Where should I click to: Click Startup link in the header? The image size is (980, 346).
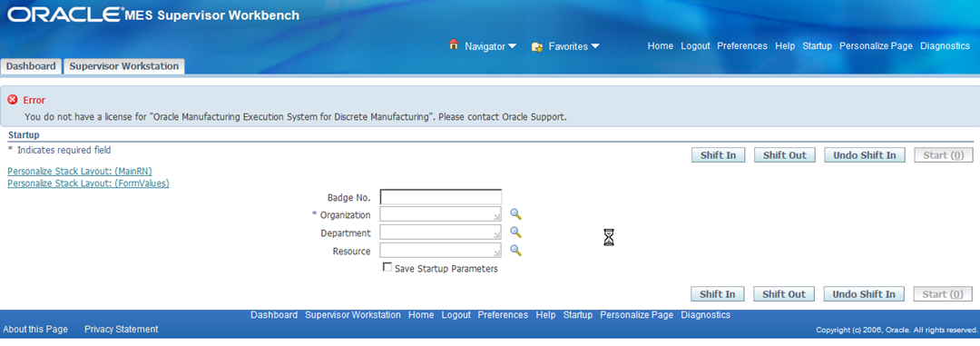[x=818, y=46]
